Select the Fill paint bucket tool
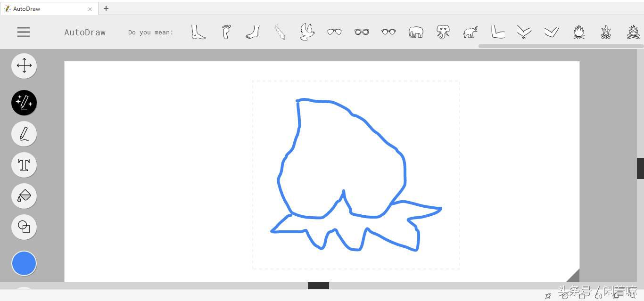The width and height of the screenshot is (644, 301). [x=24, y=196]
